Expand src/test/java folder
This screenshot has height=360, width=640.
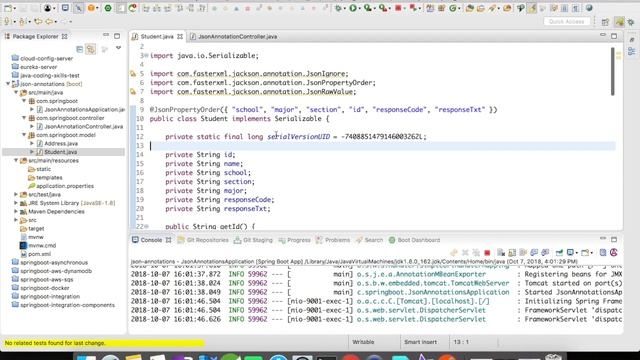click(x=16, y=195)
